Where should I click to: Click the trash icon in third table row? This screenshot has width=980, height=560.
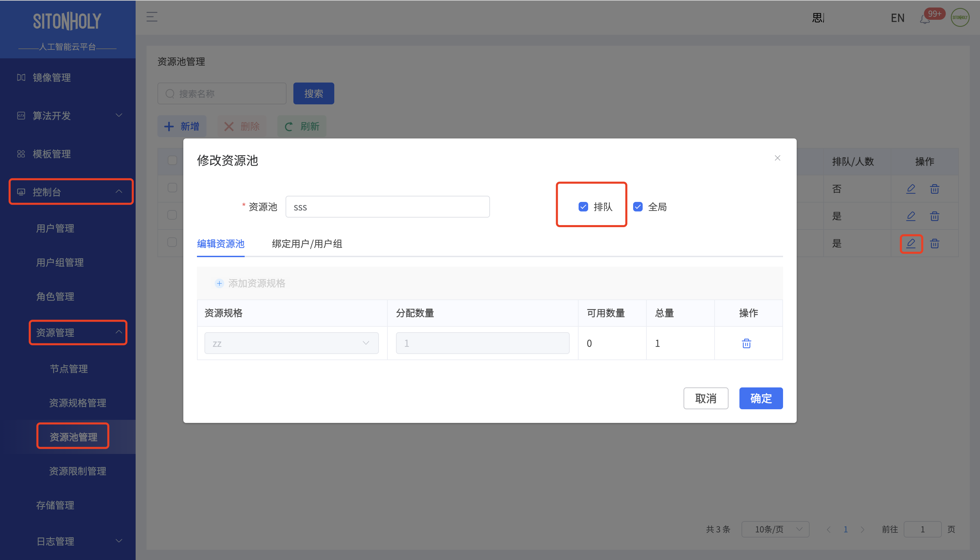(x=934, y=244)
